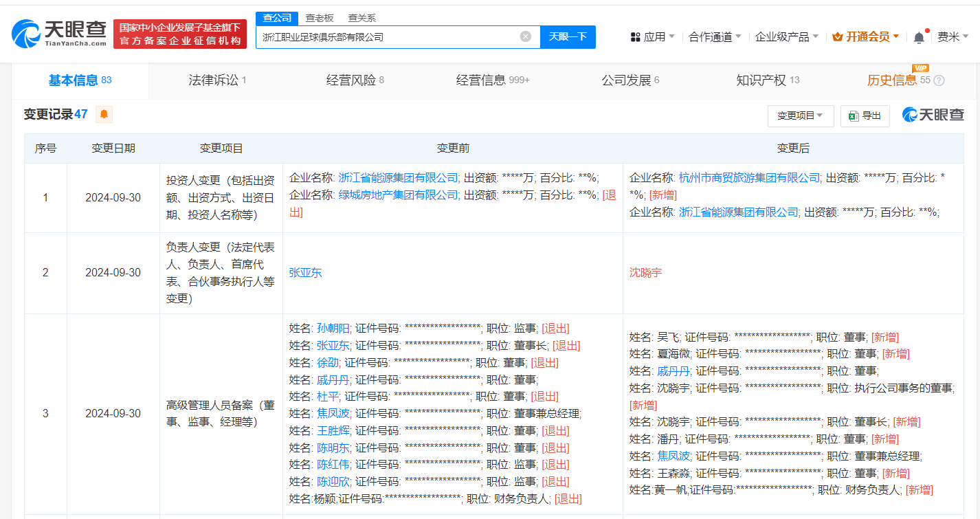980x519 pixels.
Task: Click the 沈晓宇 person name link
Action: pos(645,272)
